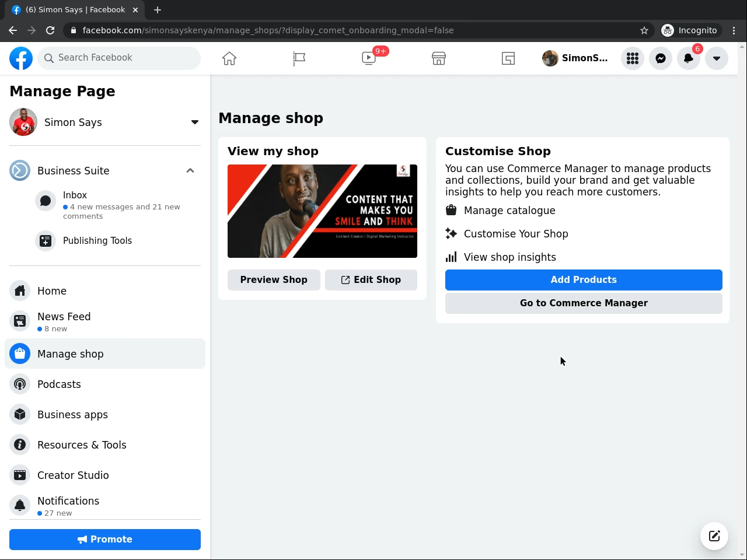Open Creator Studio in the sidebar
Image resolution: width=747 pixels, height=560 pixels.
[105, 475]
